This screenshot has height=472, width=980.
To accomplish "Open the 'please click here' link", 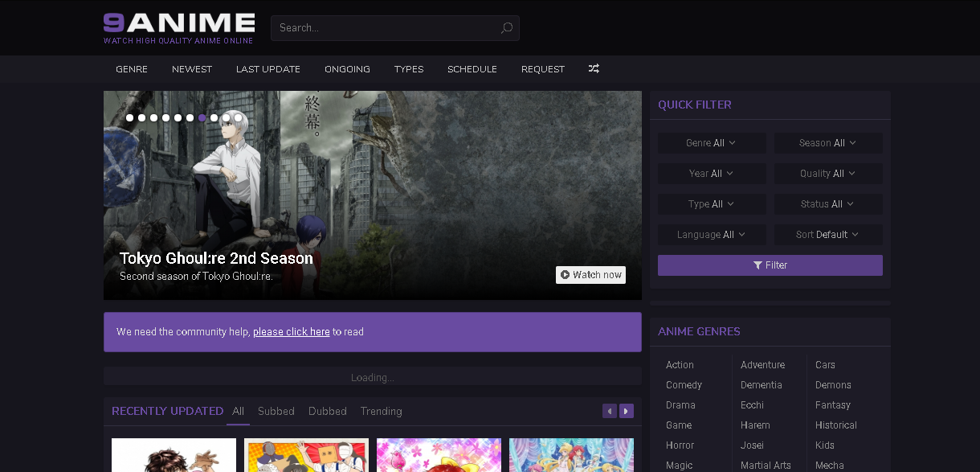I will 292,332.
